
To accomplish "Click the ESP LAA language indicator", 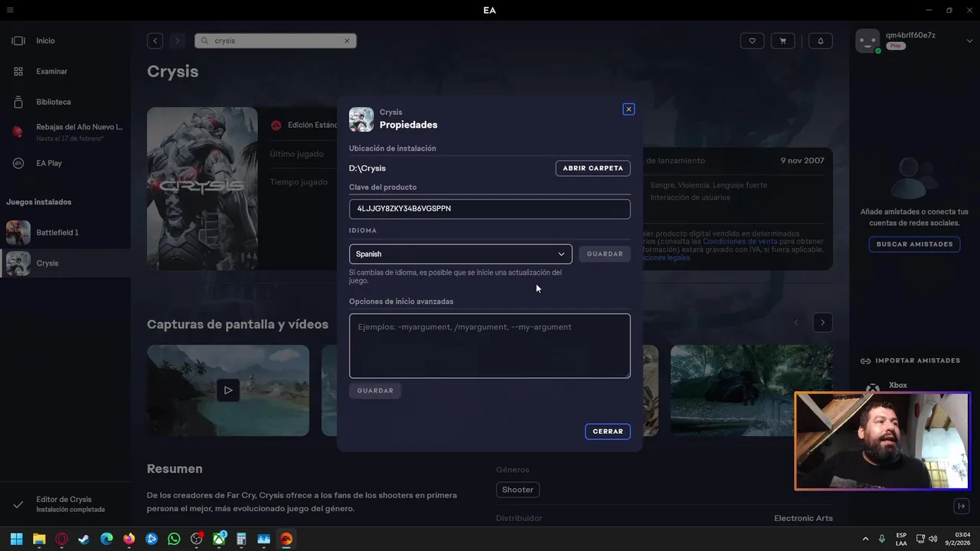I will [901, 539].
